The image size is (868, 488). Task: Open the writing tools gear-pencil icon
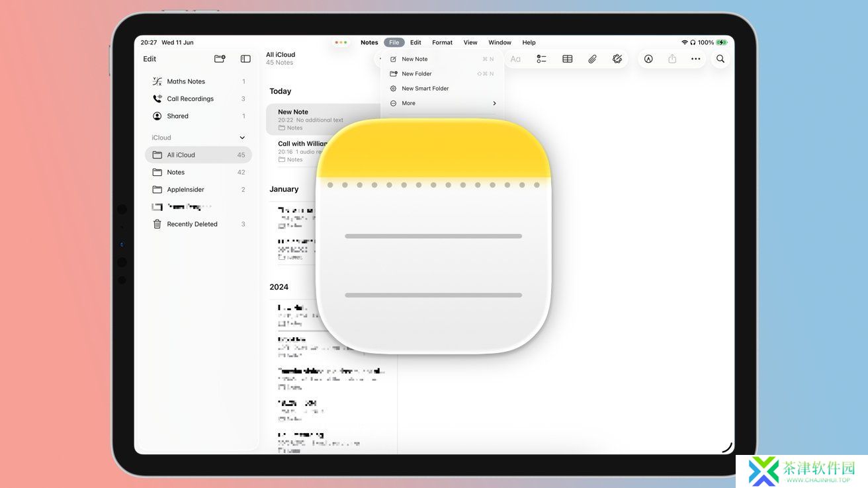[617, 59]
